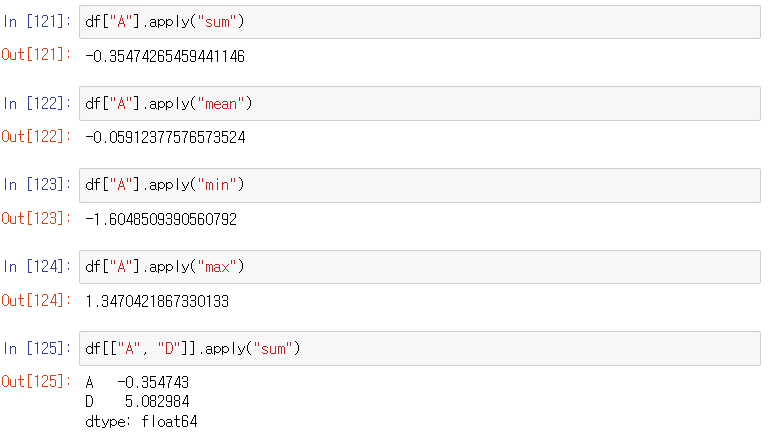Click the In [125] prompt label
Screen dimensions: 768x442
click(37, 348)
